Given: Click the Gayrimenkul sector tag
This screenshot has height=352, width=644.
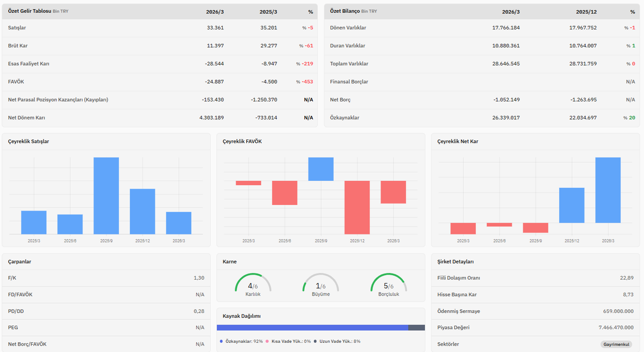Looking at the screenshot, I should click(x=617, y=344).
